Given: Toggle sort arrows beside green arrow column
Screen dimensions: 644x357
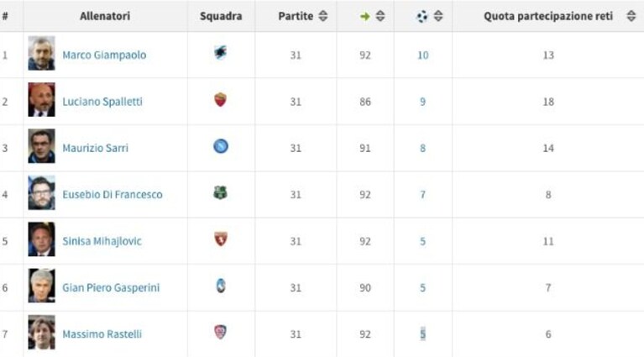Looking at the screenshot, I should tap(380, 16).
